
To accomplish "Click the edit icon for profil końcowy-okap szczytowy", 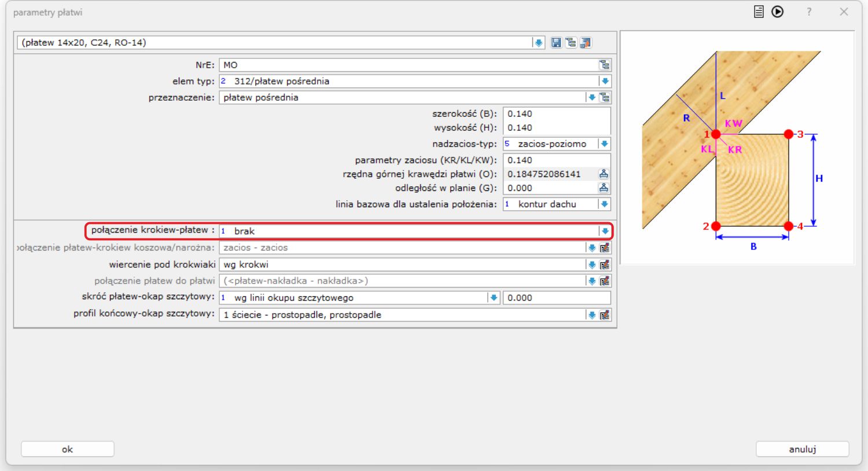I will click(x=605, y=315).
